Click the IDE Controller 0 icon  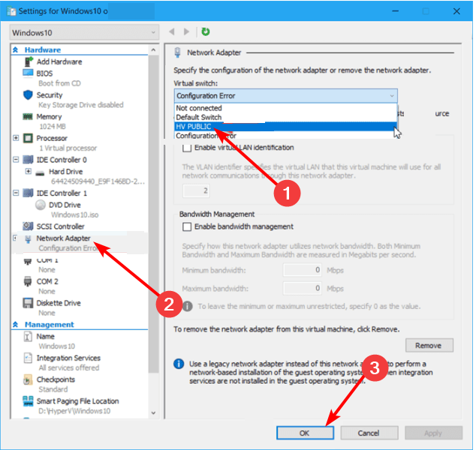click(28, 160)
